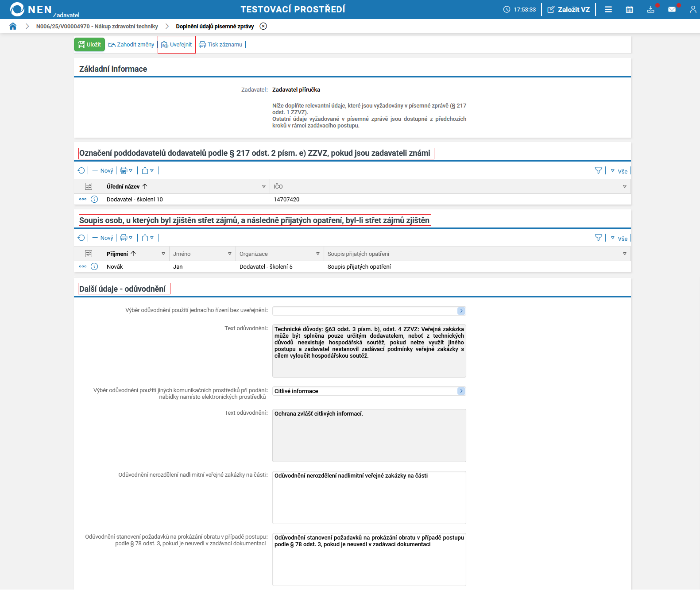
Task: Open Úřední název column filter arrow
Action: (x=264, y=186)
